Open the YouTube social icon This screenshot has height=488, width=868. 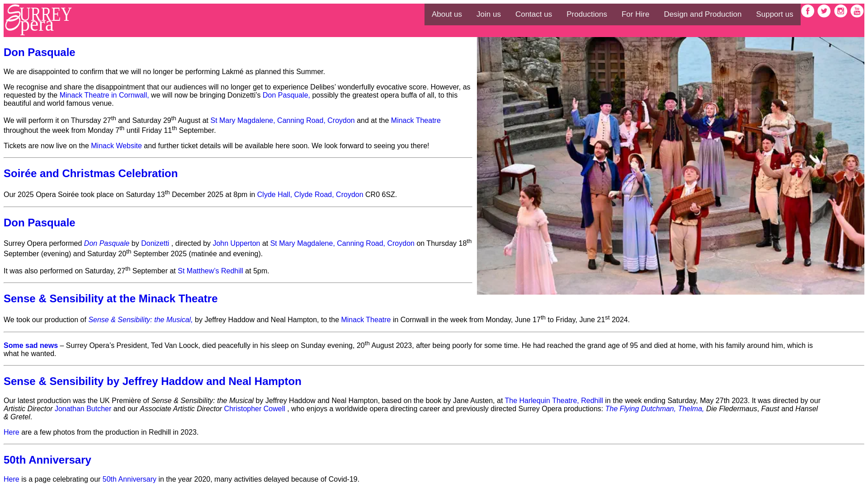[857, 11]
